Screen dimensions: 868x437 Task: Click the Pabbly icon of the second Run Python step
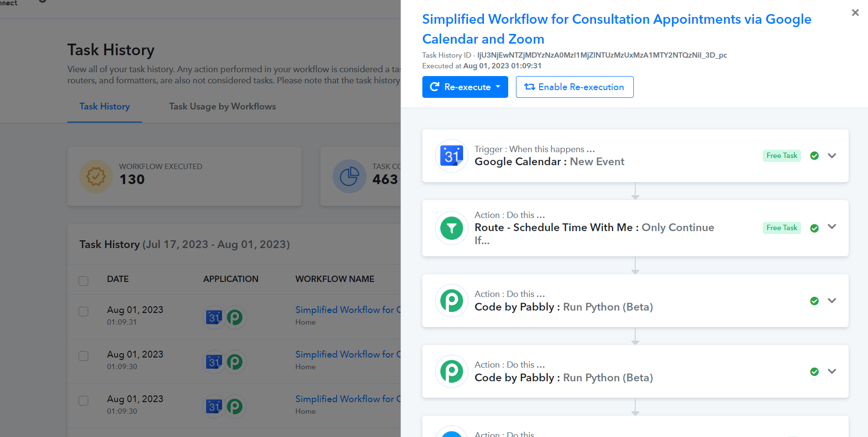coord(451,371)
